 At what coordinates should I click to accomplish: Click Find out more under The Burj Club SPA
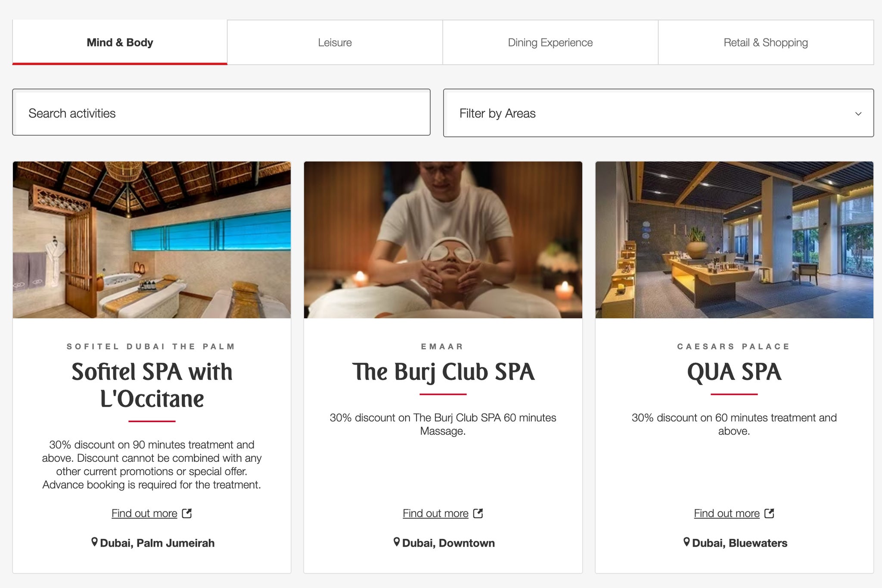(436, 513)
